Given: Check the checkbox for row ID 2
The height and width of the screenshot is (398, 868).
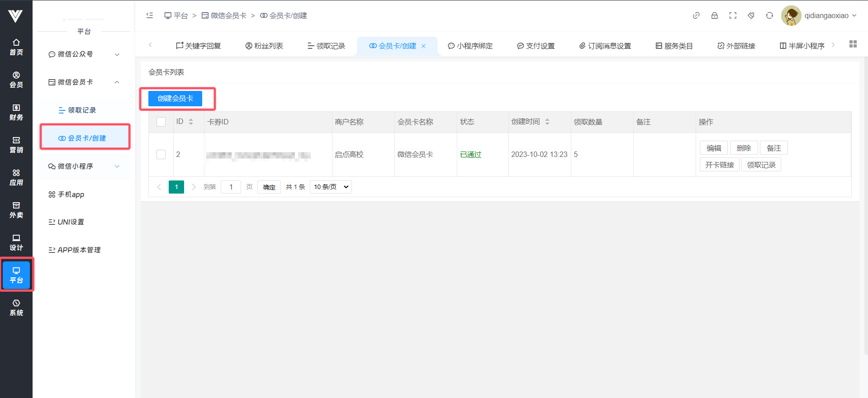Looking at the screenshot, I should [x=161, y=155].
